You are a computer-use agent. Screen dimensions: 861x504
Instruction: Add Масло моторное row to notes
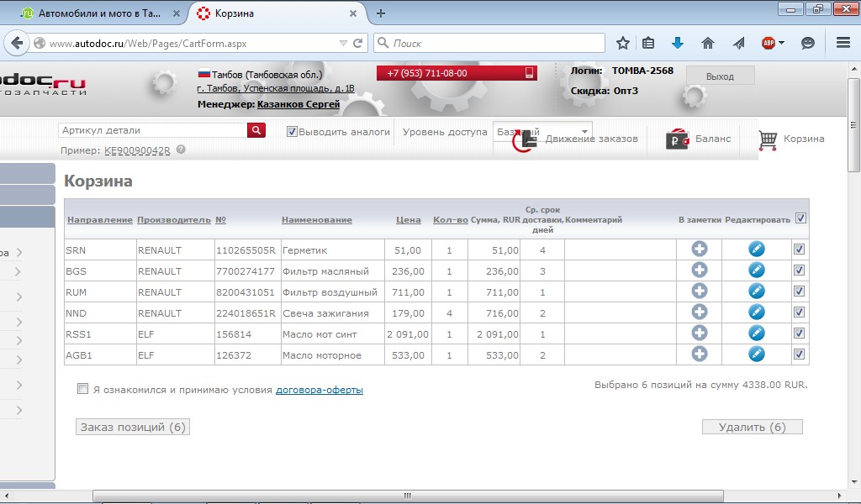(x=699, y=354)
